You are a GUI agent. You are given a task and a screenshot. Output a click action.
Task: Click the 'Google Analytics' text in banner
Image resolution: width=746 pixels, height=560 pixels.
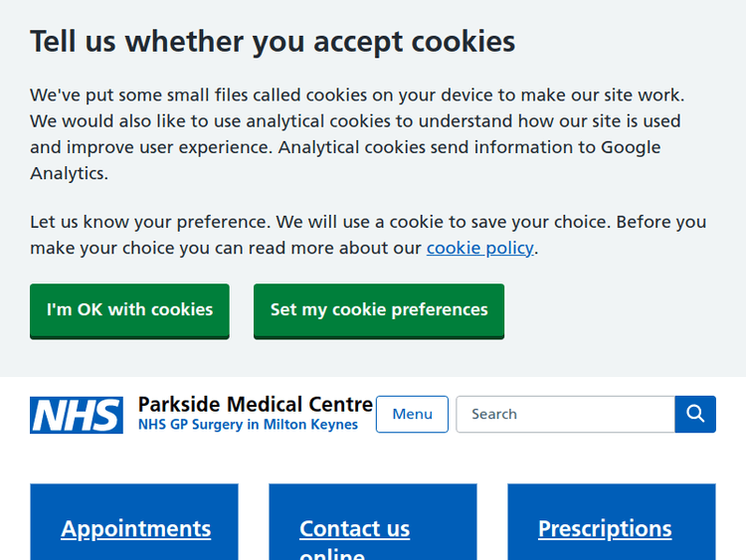click(631, 147)
